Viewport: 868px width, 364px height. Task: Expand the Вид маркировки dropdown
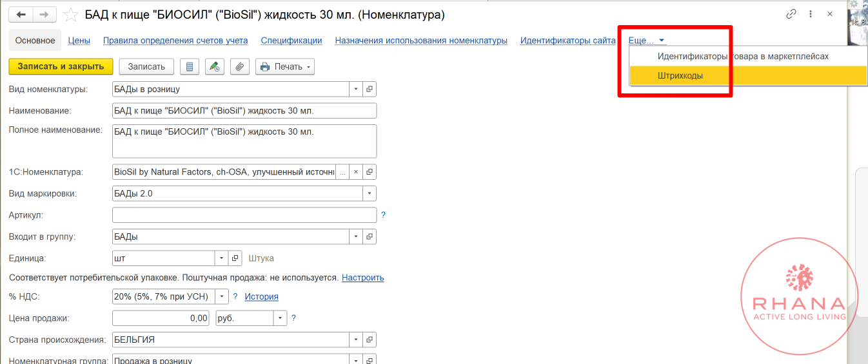coord(370,193)
